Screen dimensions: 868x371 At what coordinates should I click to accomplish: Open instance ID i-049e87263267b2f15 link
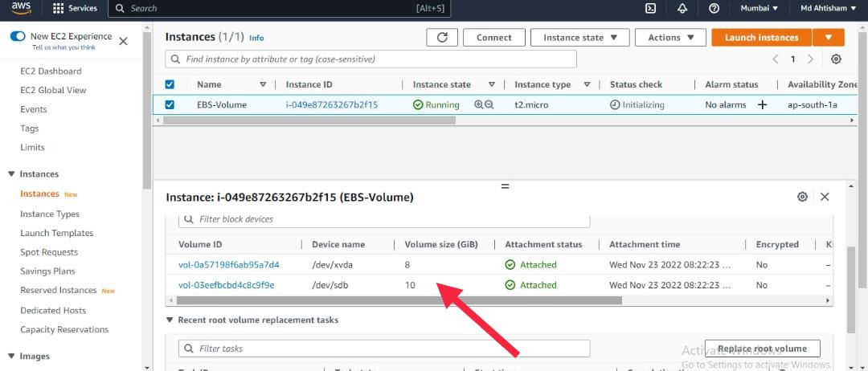pos(332,104)
